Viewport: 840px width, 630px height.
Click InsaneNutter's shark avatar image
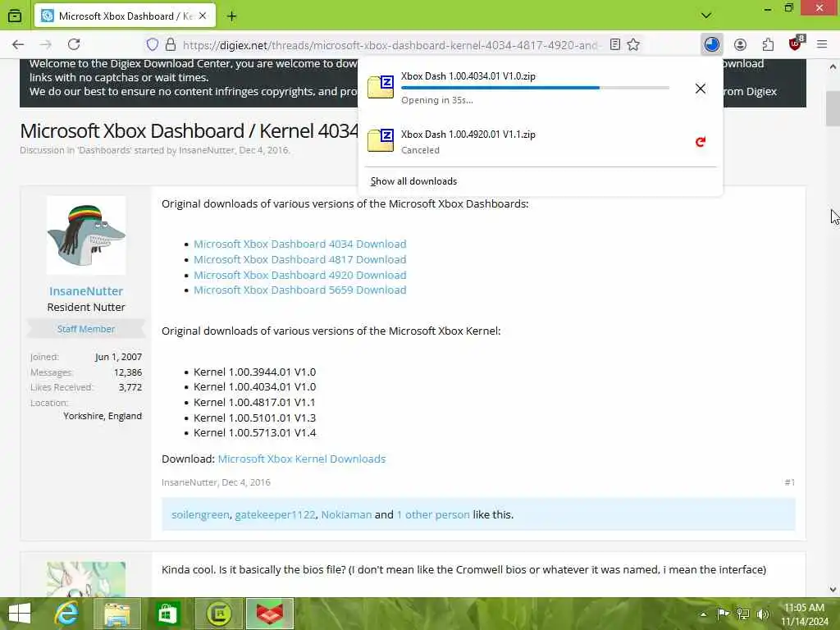(x=86, y=235)
